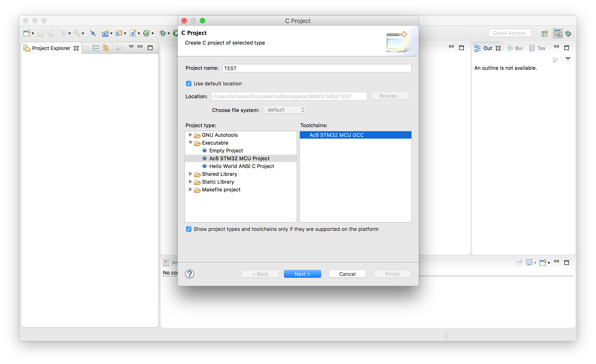Uncheck Use default location
596x364 pixels.
coord(189,84)
